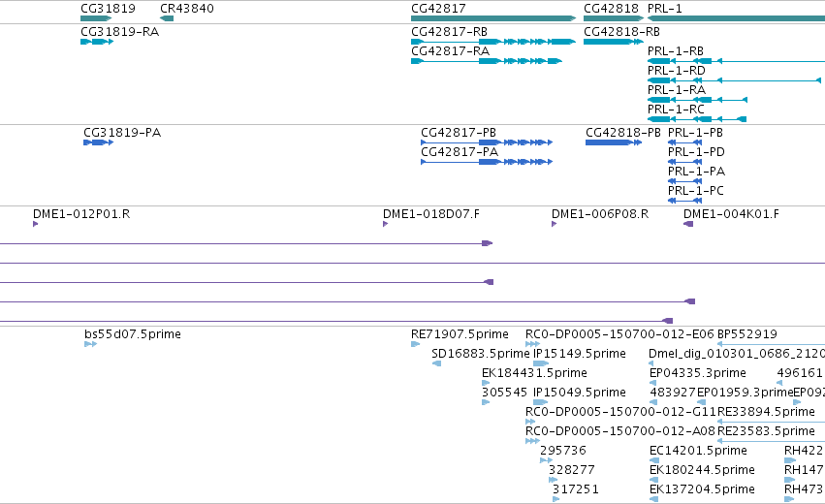Open transcript CG42818-RB
The height and width of the screenshot is (504, 825).
614,42
